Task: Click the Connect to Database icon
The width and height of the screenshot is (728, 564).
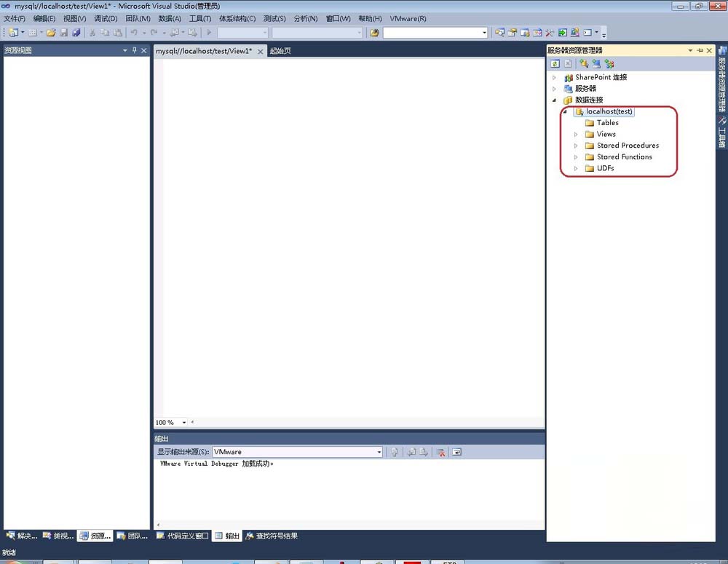Action: (x=584, y=63)
